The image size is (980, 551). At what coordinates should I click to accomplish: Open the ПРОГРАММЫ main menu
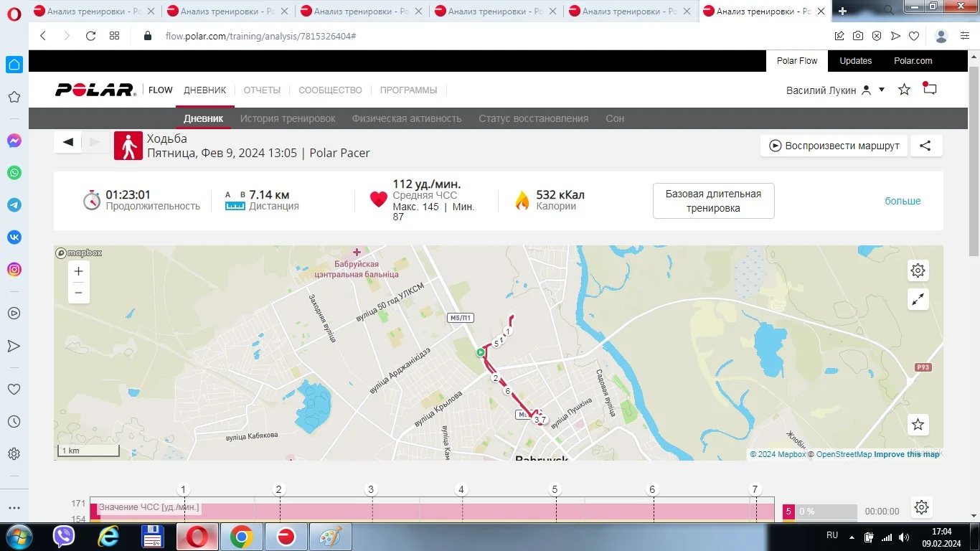click(409, 90)
